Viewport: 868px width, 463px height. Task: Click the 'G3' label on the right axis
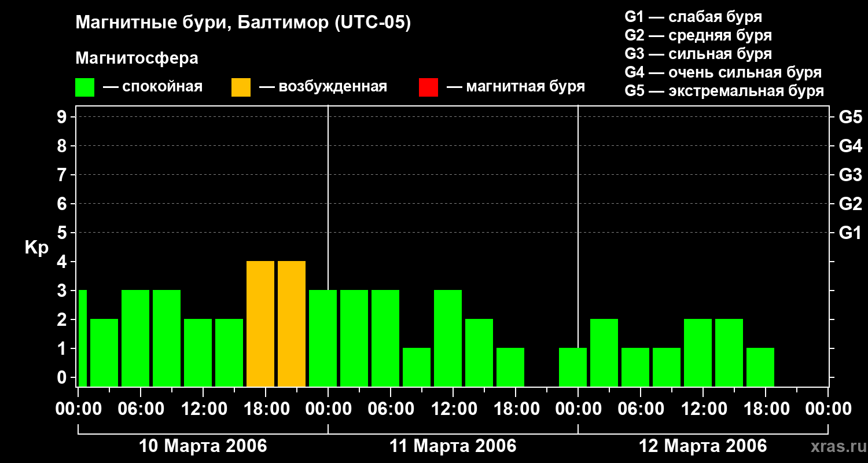point(850,175)
